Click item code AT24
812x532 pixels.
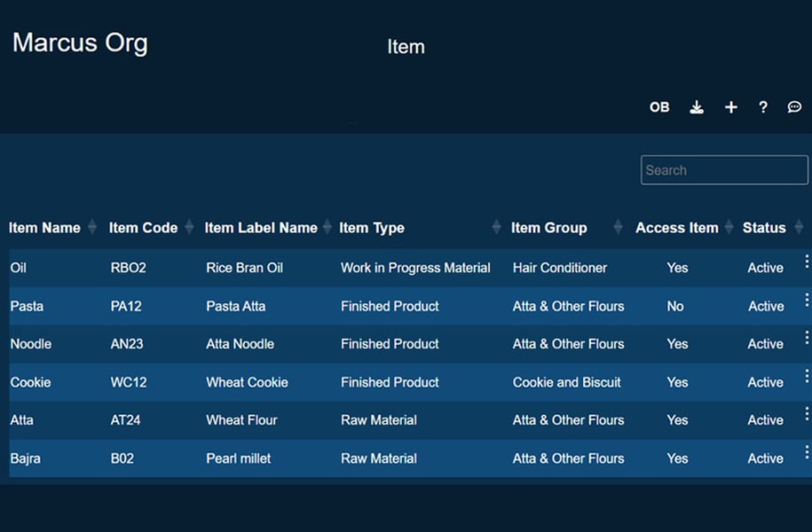click(125, 419)
